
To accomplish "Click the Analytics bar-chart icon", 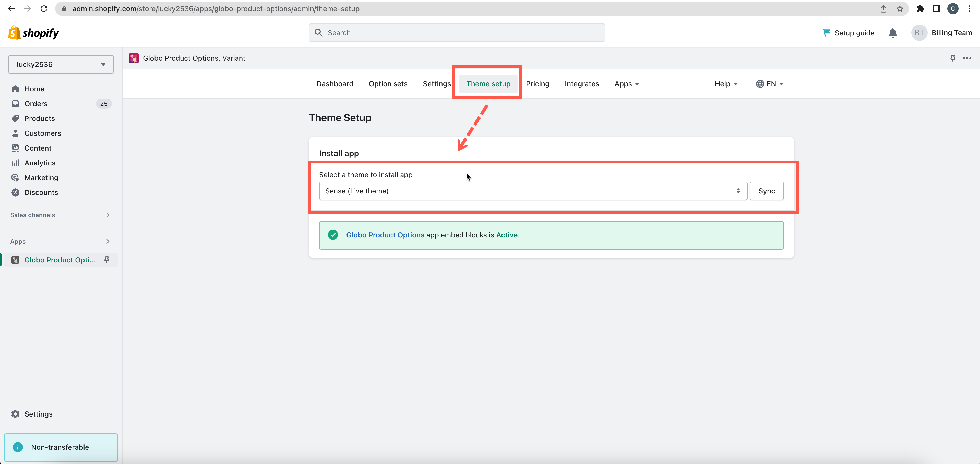I will pos(15,163).
